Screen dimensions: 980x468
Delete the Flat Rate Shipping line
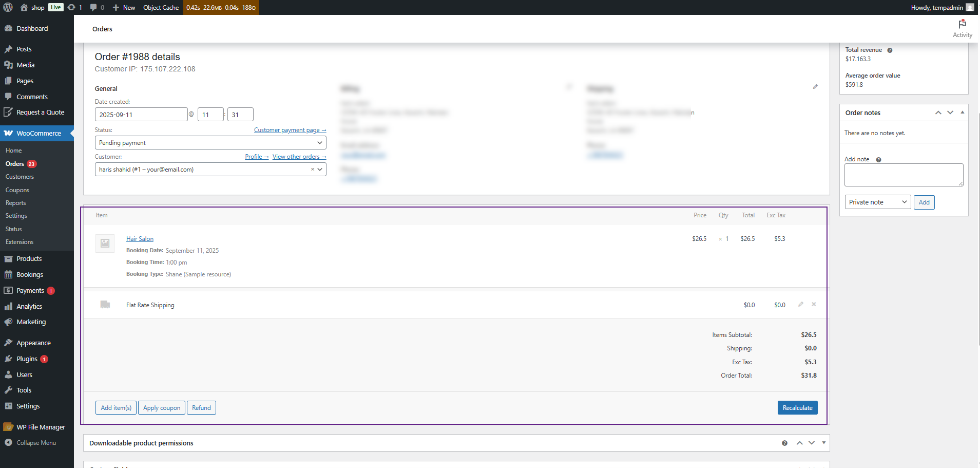click(814, 305)
